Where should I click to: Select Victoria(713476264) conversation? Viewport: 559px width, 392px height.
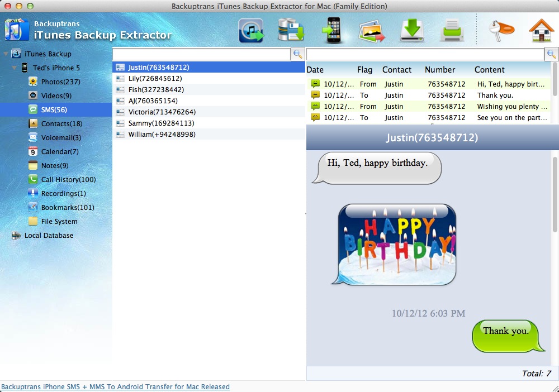pos(209,112)
